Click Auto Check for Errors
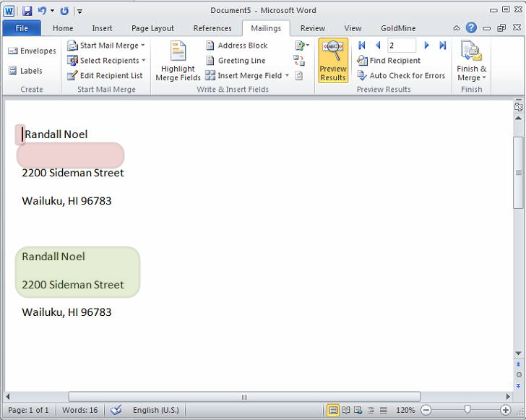 [401, 76]
